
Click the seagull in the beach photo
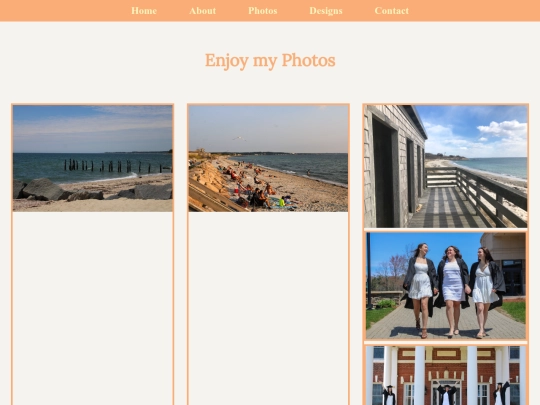pos(239,138)
